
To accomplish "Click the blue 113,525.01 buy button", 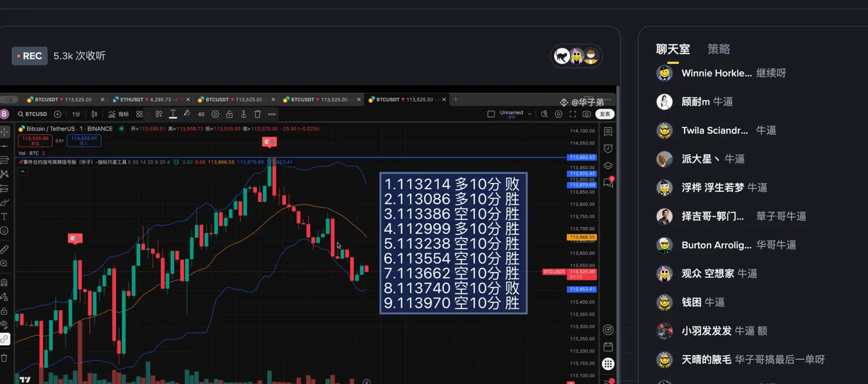I will pyautogui.click(x=84, y=140).
